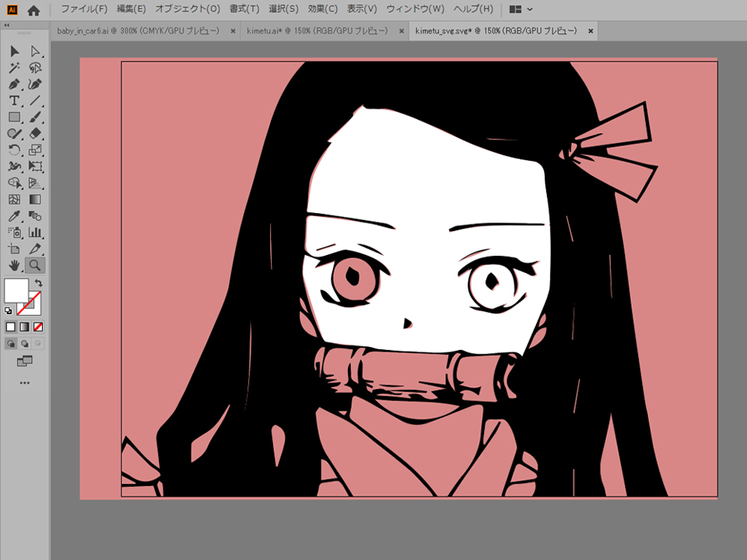The height and width of the screenshot is (560, 747).
Task: Activate the Curvature tool
Action: (x=35, y=84)
